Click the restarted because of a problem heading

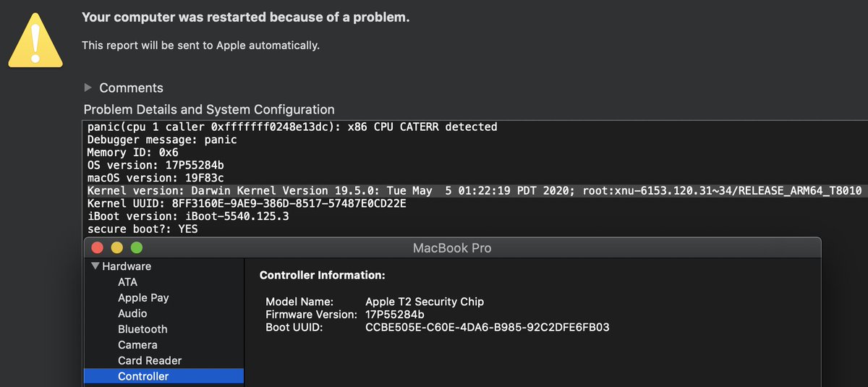(246, 17)
